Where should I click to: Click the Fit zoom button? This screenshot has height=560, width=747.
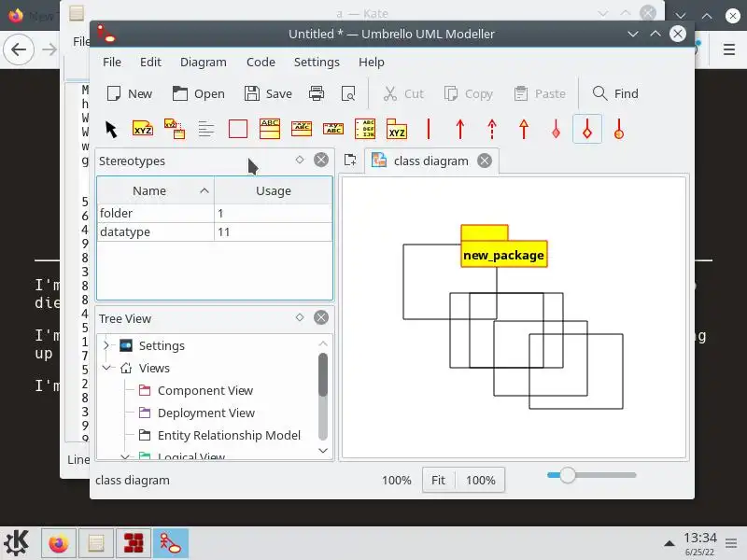click(438, 480)
